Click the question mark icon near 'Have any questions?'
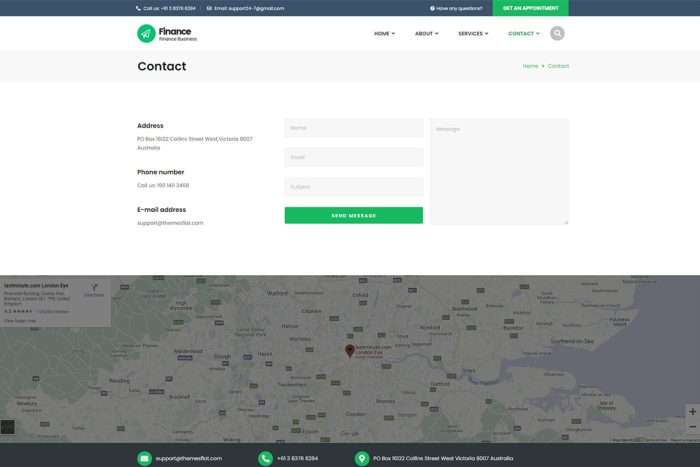The width and height of the screenshot is (700, 467). [x=432, y=8]
